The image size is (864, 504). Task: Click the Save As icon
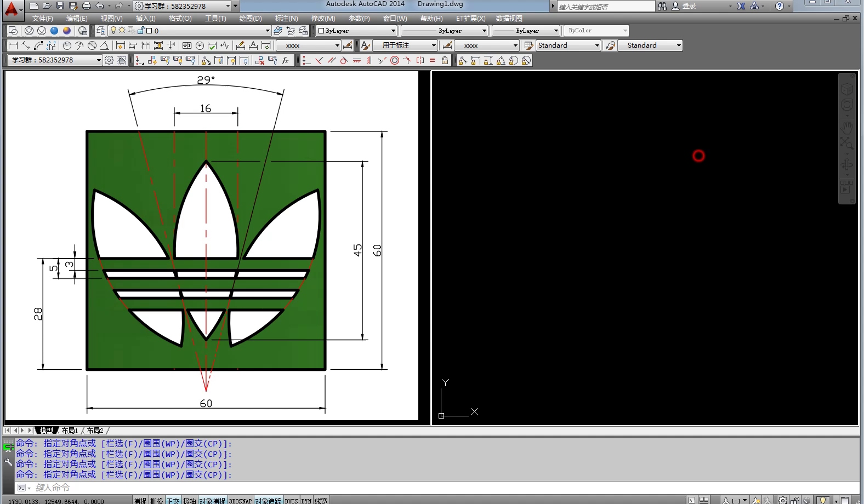click(x=73, y=6)
